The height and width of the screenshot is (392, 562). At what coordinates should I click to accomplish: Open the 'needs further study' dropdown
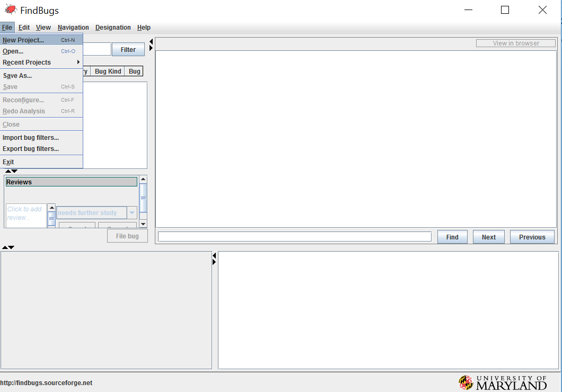click(x=132, y=212)
